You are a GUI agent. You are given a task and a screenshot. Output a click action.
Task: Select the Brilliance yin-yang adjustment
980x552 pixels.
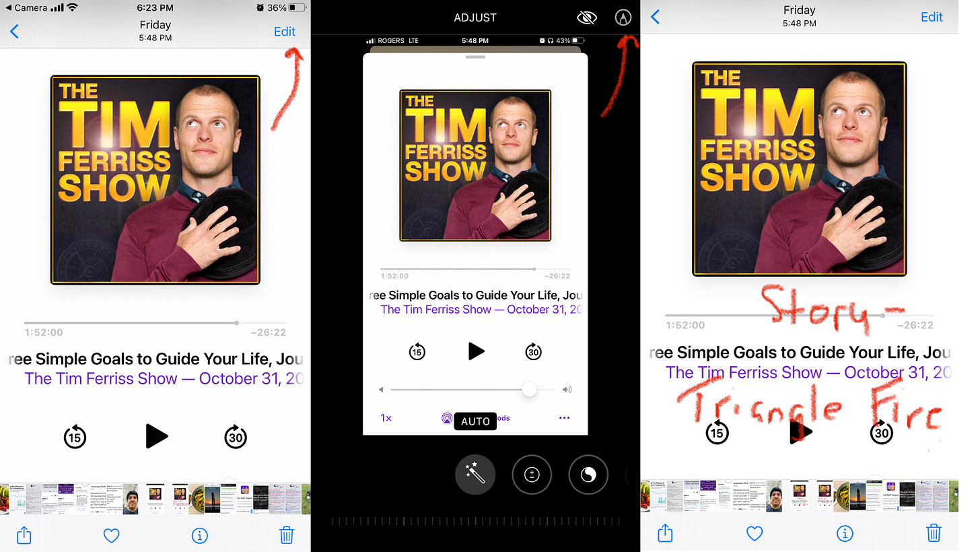(588, 475)
